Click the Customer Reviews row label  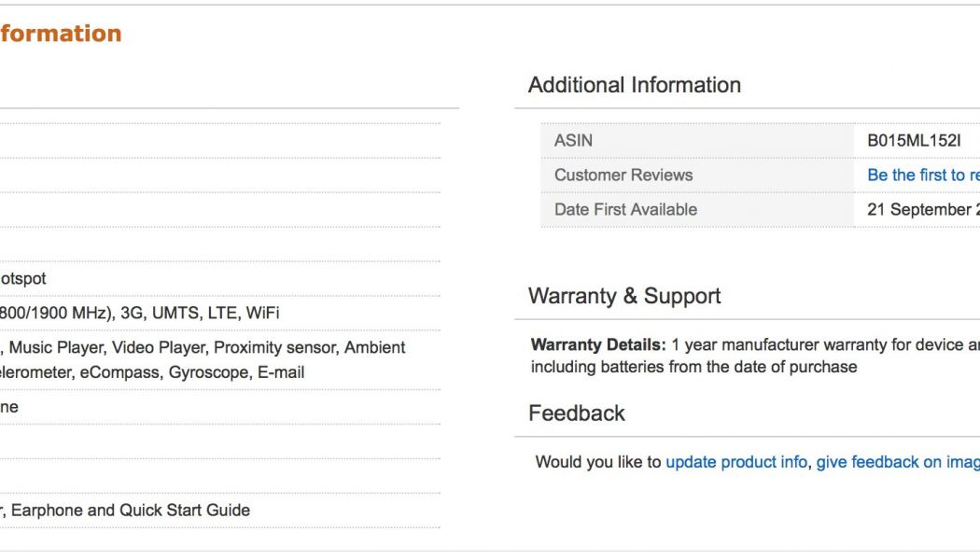[x=623, y=175]
